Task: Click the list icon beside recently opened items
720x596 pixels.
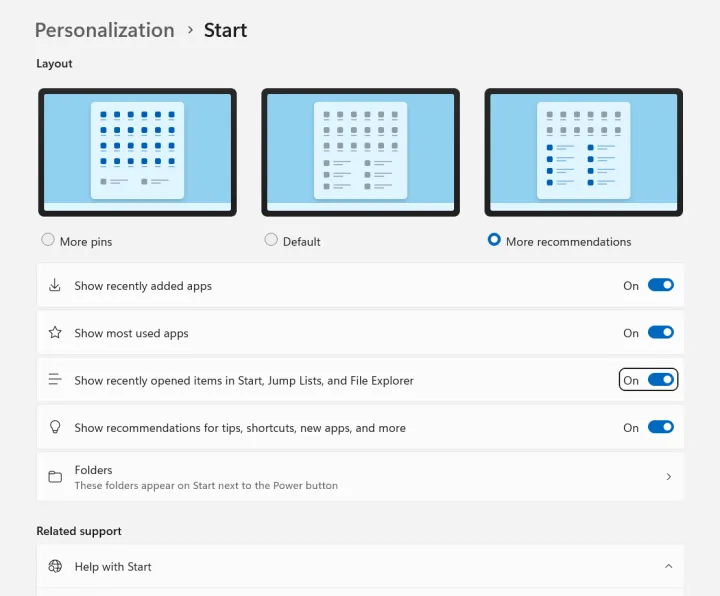Action: coord(55,380)
